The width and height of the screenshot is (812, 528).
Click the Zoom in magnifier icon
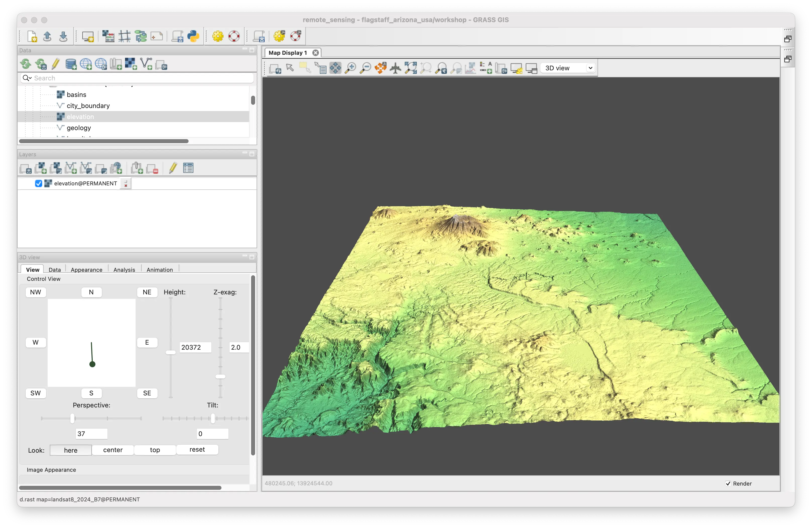click(350, 68)
